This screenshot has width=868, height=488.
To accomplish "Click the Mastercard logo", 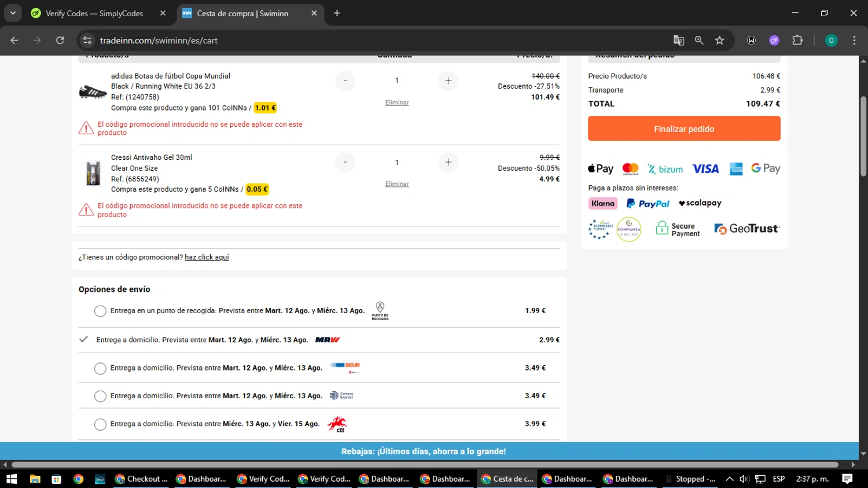I will click(x=630, y=169).
